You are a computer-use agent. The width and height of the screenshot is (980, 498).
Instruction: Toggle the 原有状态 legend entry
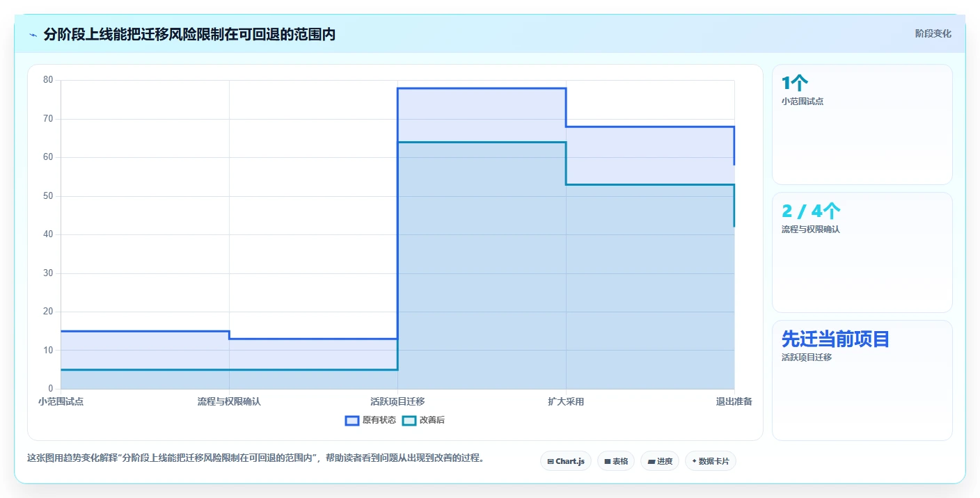(x=370, y=420)
